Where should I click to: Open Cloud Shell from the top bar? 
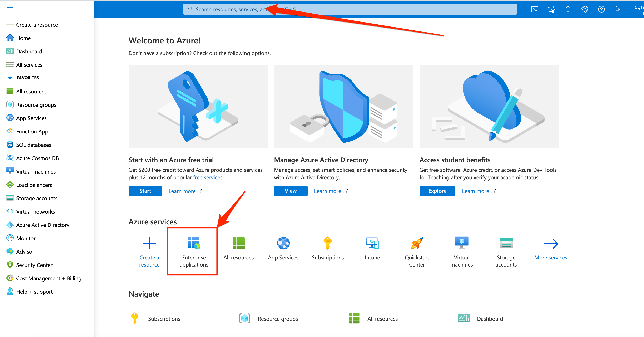535,9
